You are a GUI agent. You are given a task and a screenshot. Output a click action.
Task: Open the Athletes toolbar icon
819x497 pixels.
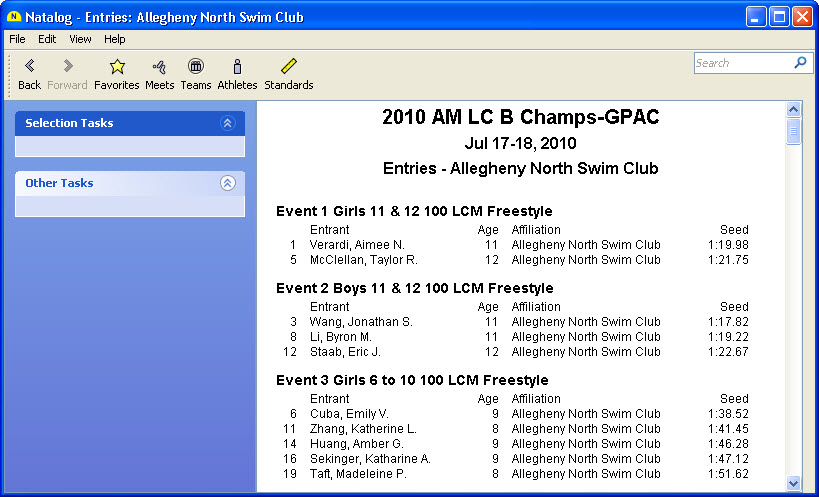[x=237, y=67]
